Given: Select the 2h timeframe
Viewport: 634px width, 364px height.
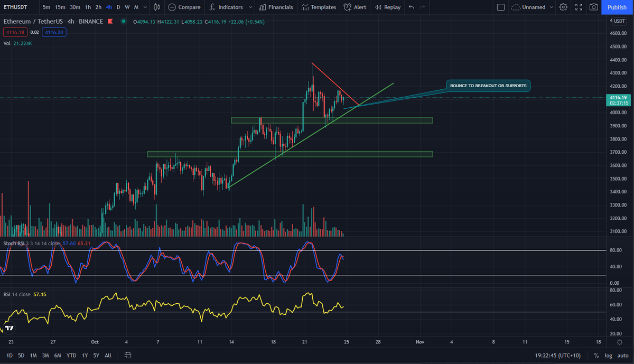Looking at the screenshot, I should point(98,7).
